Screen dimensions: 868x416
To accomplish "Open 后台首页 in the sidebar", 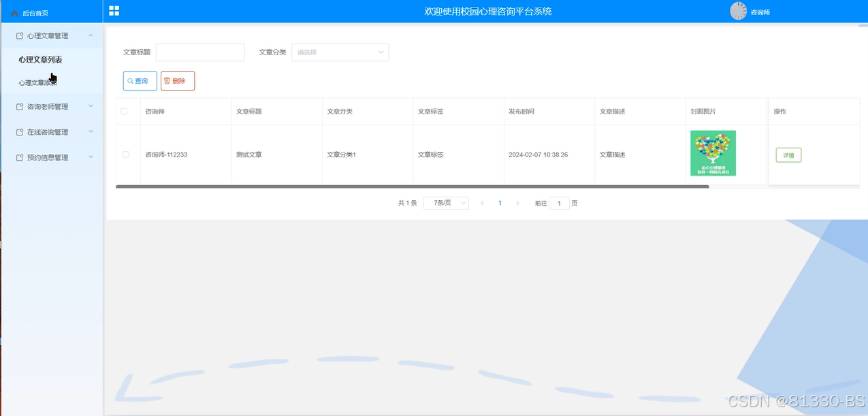I will click(x=35, y=13).
